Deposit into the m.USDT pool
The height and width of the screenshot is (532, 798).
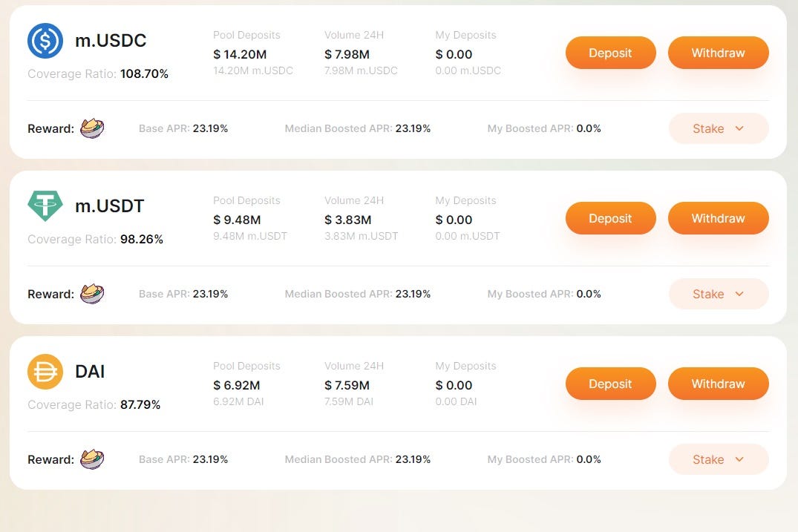point(610,218)
